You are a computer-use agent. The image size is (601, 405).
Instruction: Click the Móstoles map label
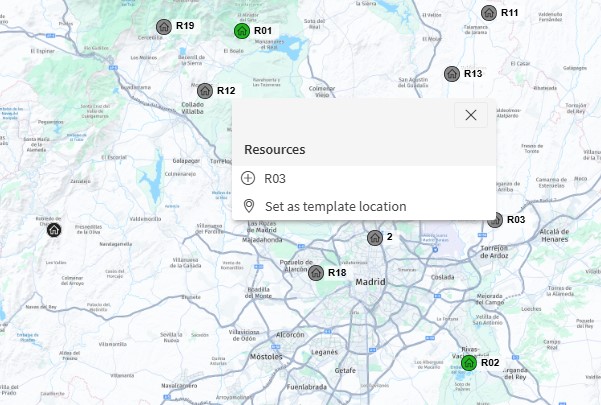coord(266,357)
